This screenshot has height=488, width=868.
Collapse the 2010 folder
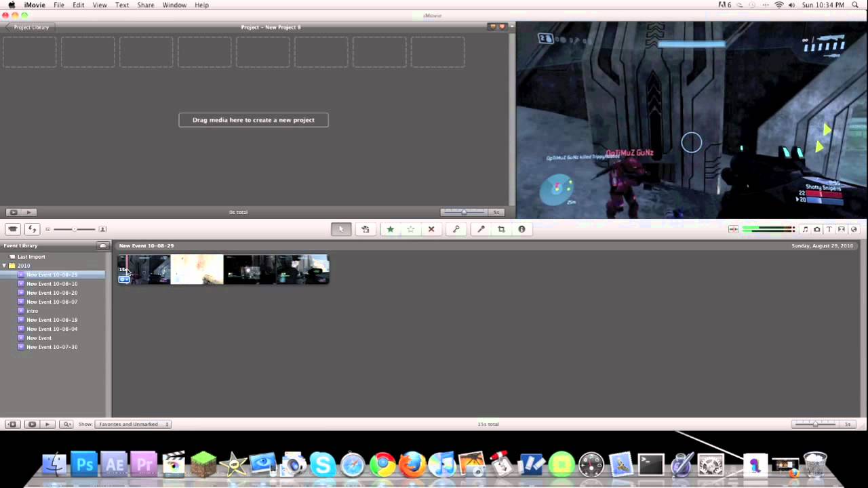pyautogui.click(x=4, y=266)
